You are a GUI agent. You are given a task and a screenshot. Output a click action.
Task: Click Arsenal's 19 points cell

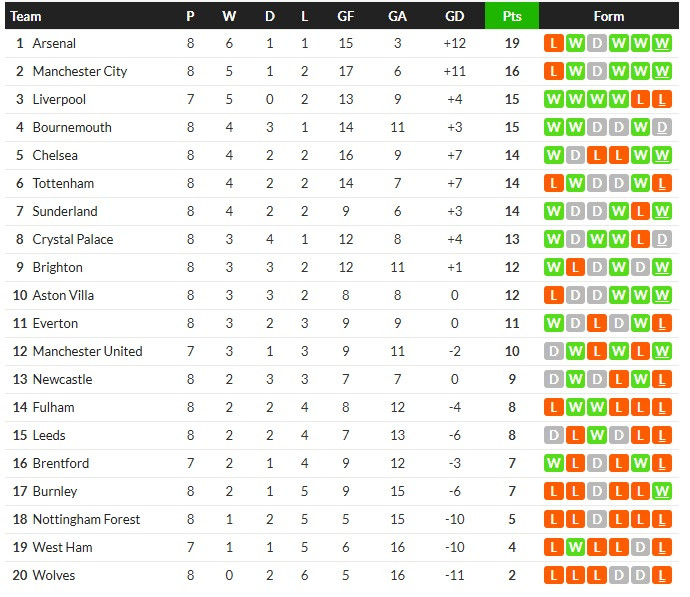pos(511,44)
